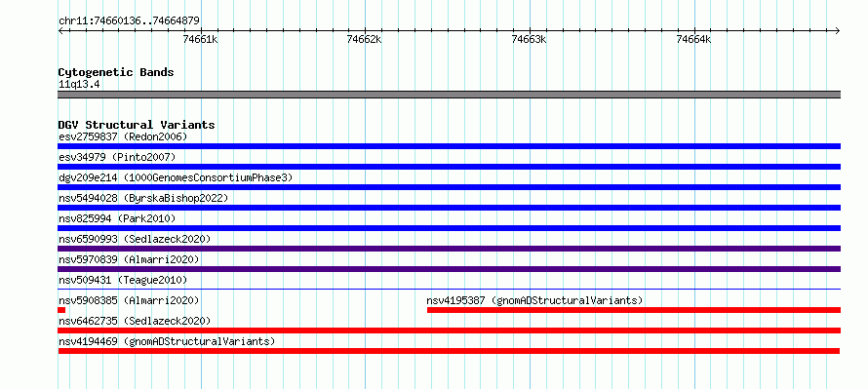Screen dimensions: 868x389
Task: Select the nsv5494028 blue variant bar
Action: click(449, 208)
